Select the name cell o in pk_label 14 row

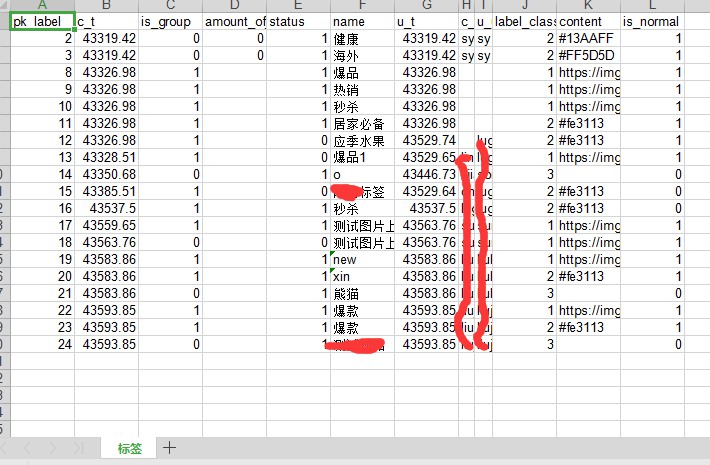pyautogui.click(x=362, y=175)
